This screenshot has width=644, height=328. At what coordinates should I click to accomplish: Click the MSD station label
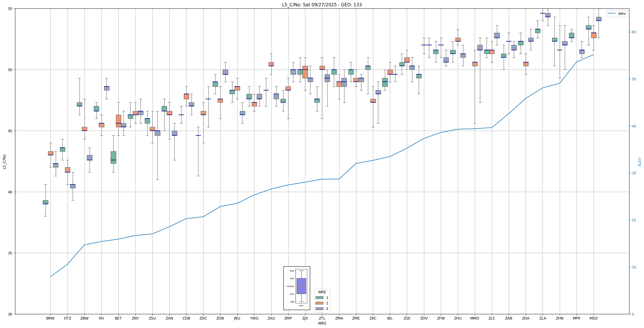point(593,318)
